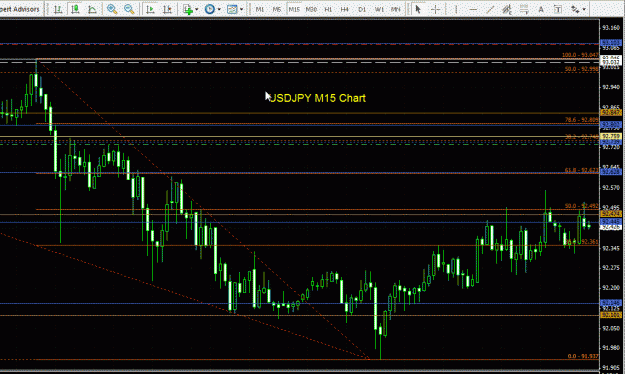The height and width of the screenshot is (374, 625).
Task: Open the templates dropdown arrow
Action: point(241,9)
